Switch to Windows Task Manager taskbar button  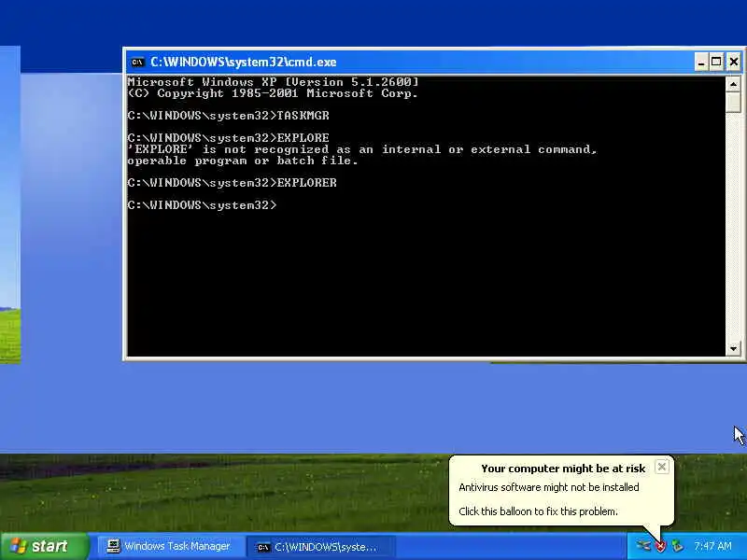click(170, 546)
